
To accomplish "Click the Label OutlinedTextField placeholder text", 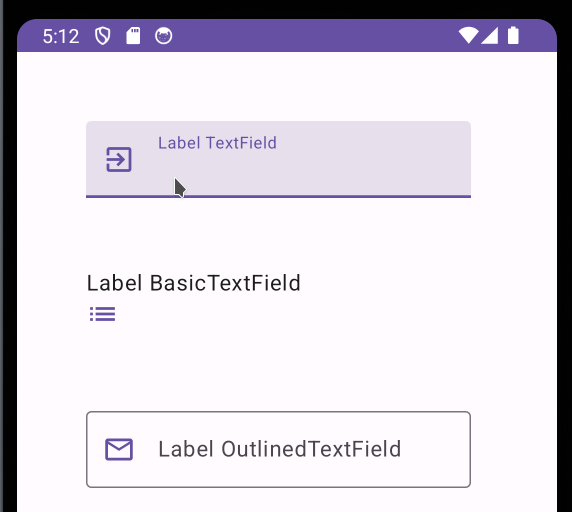I will (x=280, y=449).
